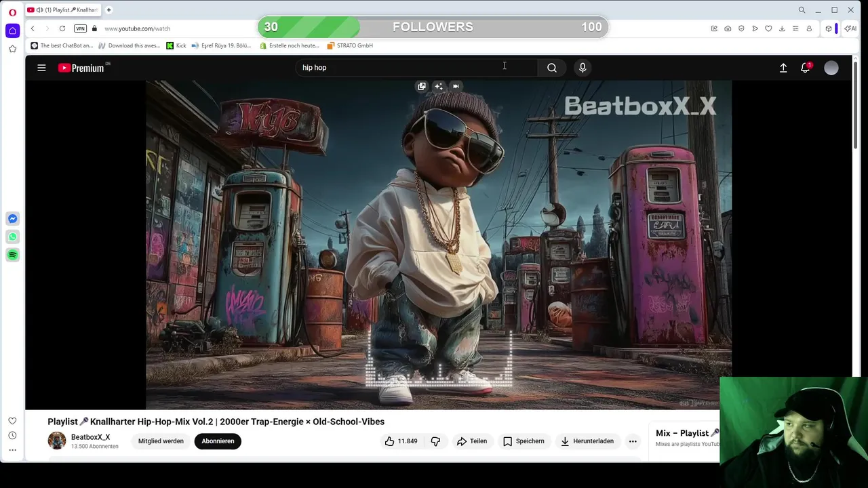The image size is (868, 488).
Task: Open the Opera sidebar home icon
Action: pos(12,30)
